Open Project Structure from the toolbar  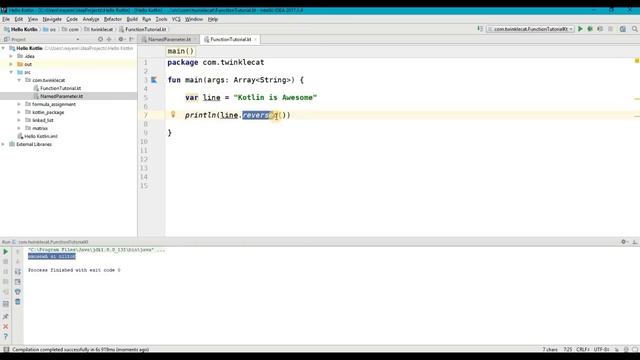point(622,29)
